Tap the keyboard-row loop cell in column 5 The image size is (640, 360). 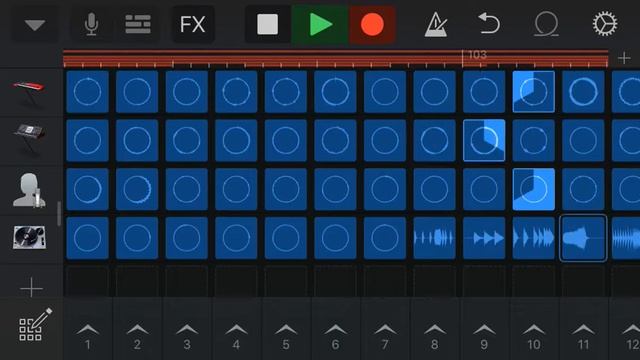(x=286, y=91)
